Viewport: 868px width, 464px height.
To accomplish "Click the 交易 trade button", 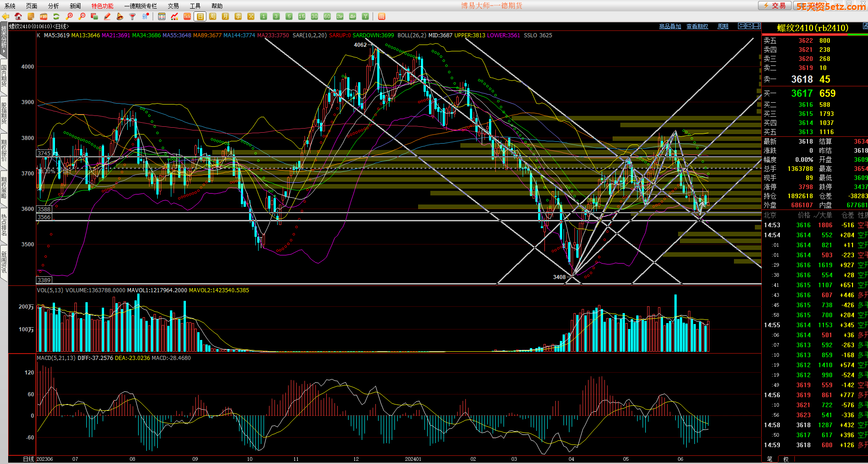I will tap(775, 5).
